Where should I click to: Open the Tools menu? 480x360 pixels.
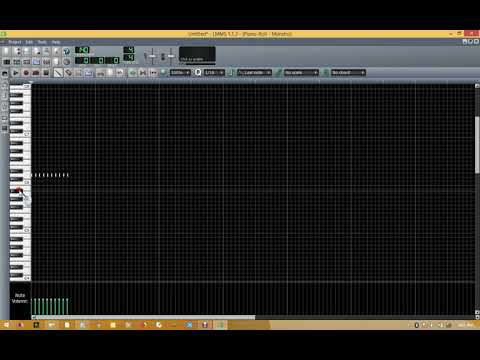[42, 42]
